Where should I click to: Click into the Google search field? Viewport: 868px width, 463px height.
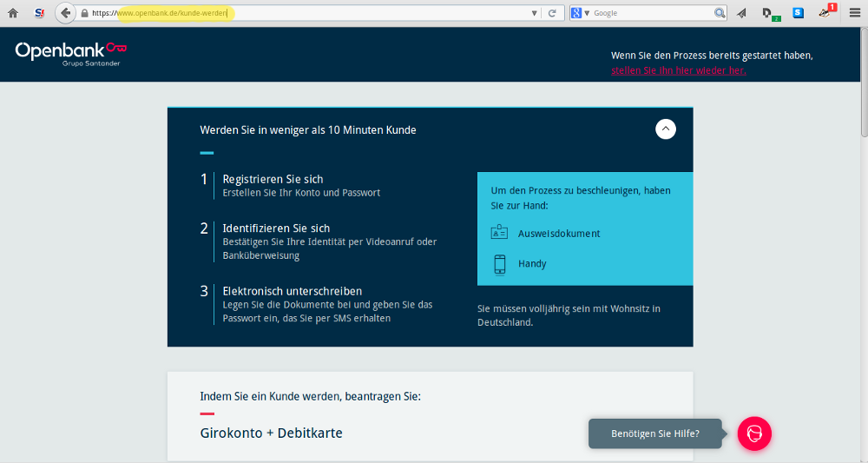(651, 13)
